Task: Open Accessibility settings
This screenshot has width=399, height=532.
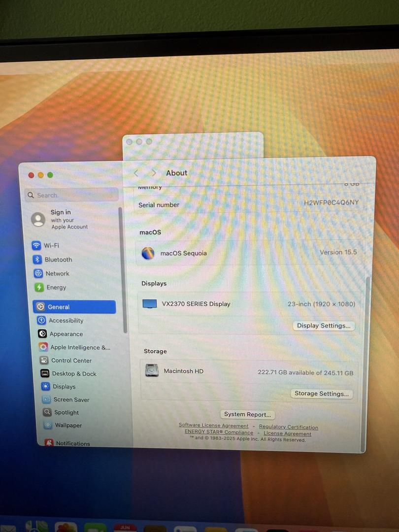Action: 61,320
